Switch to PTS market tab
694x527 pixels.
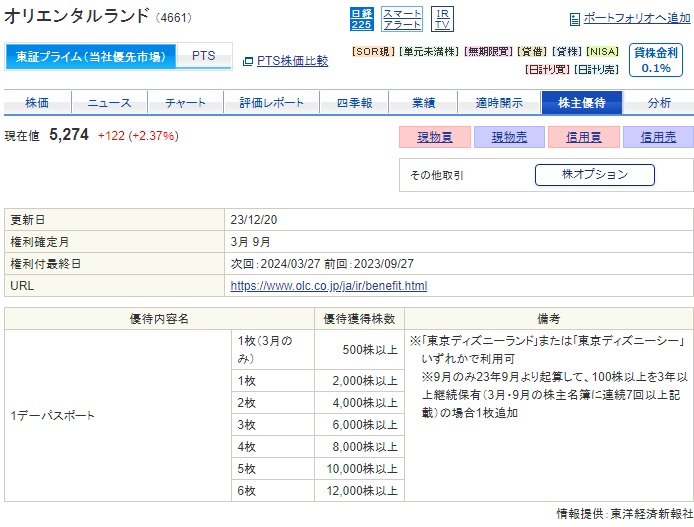tap(204, 56)
